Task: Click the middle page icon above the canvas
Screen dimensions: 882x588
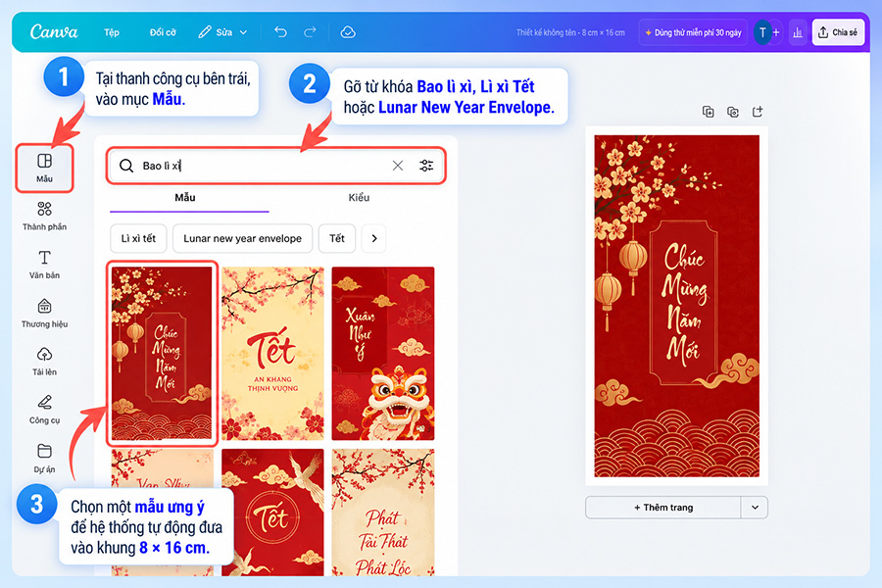Action: (x=732, y=112)
